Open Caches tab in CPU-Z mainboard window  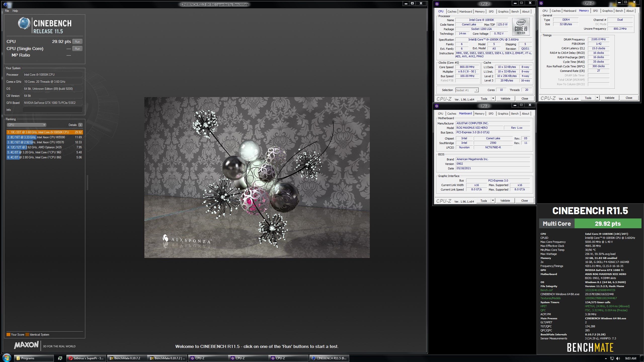(x=452, y=114)
